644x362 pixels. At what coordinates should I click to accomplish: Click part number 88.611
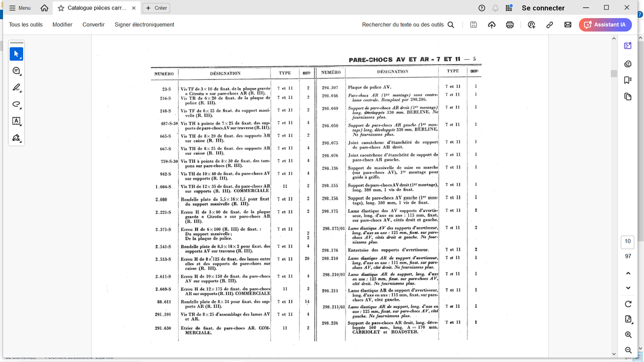click(x=164, y=302)
